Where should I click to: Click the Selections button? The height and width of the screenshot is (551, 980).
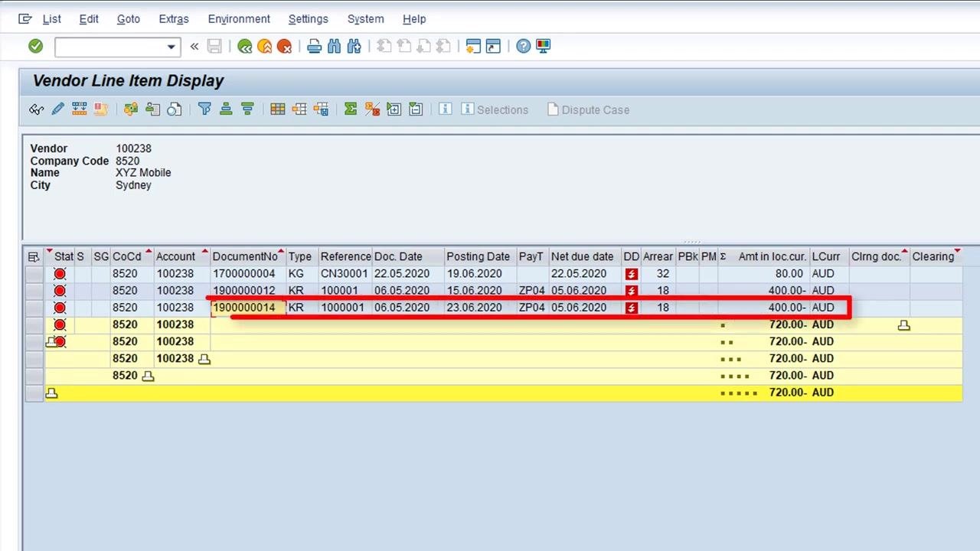[x=495, y=109]
